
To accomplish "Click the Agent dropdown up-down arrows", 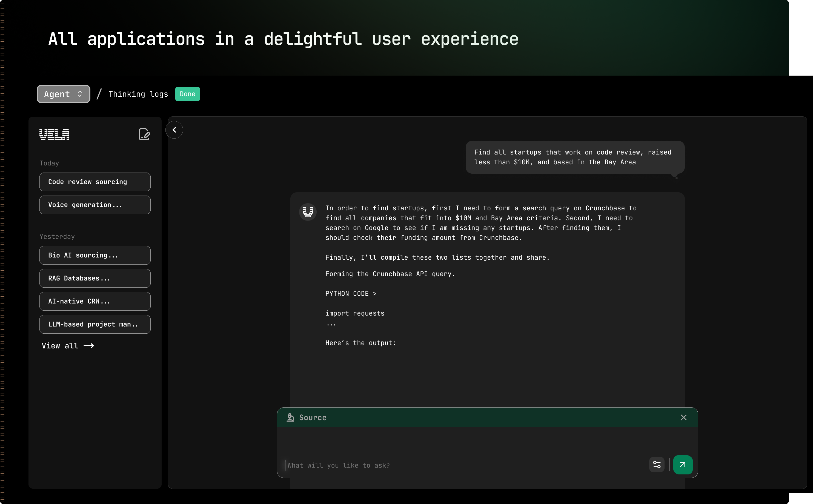I will tap(80, 94).
